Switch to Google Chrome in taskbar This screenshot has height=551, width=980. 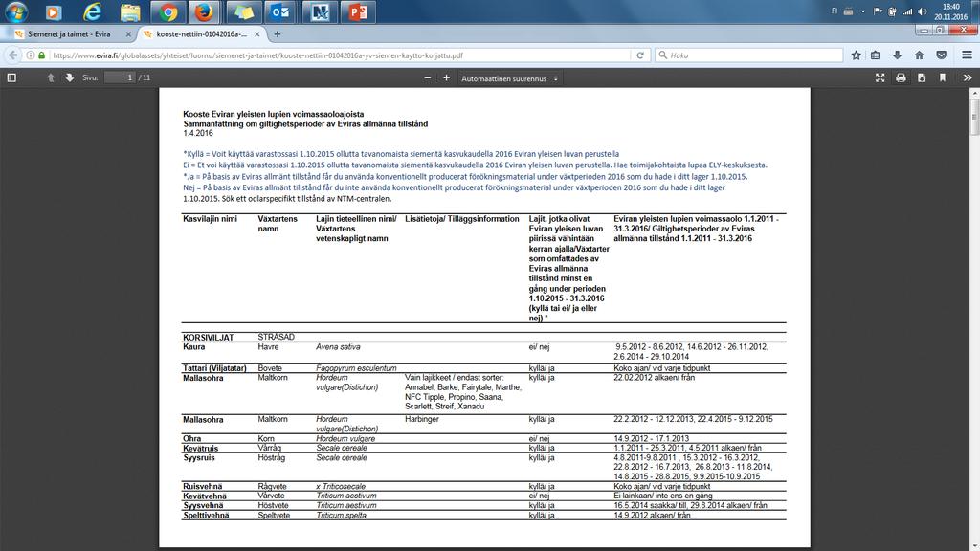pyautogui.click(x=167, y=11)
